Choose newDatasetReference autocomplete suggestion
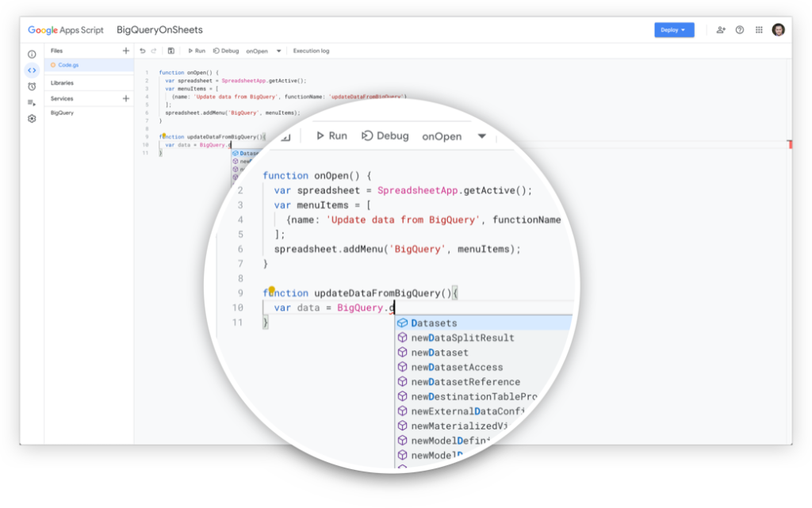The image size is (812, 508). 457,381
